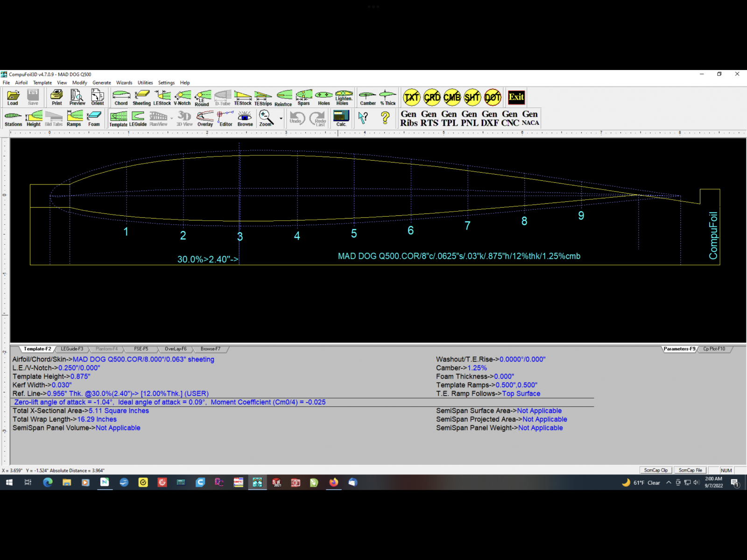Open the Ramps tool

pyautogui.click(x=74, y=119)
